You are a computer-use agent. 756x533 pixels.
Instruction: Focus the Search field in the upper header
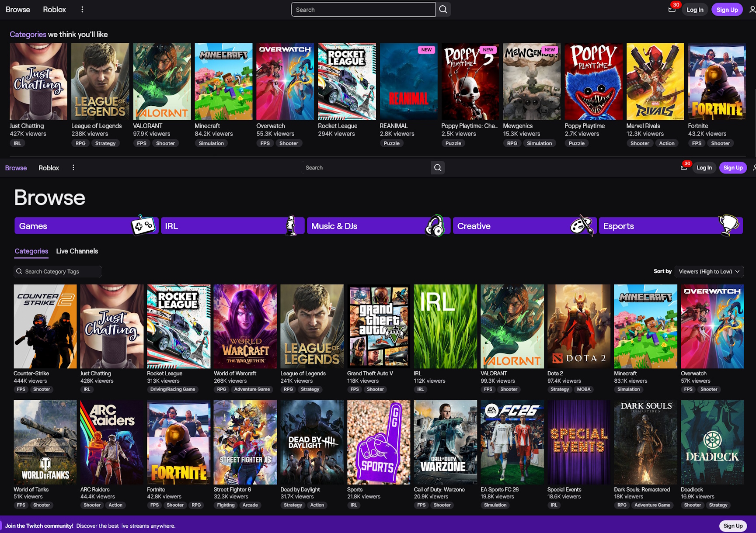click(363, 10)
